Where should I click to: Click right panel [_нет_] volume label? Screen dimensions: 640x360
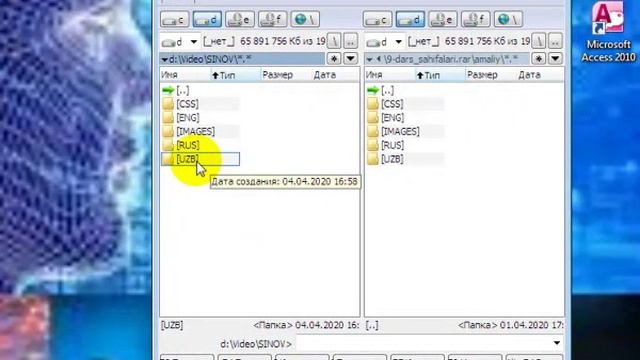pyautogui.click(x=424, y=41)
